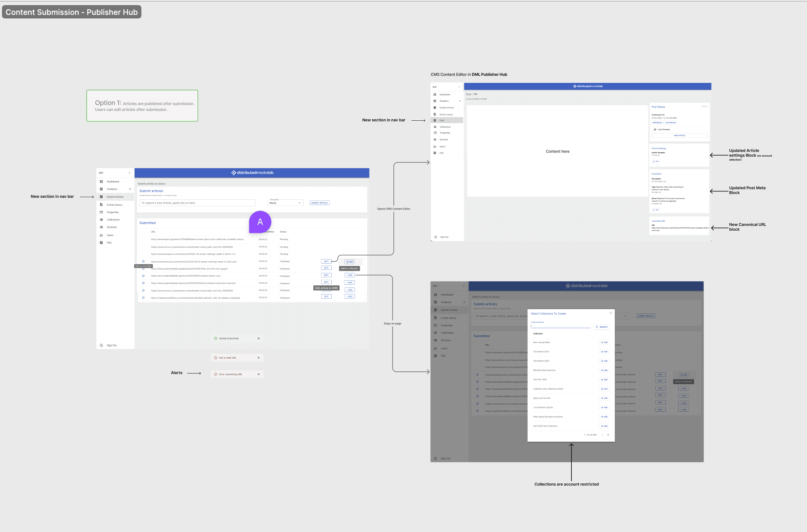The image size is (807, 532).
Task: Click the Post Meta pencil edit button
Action: (x=655, y=210)
